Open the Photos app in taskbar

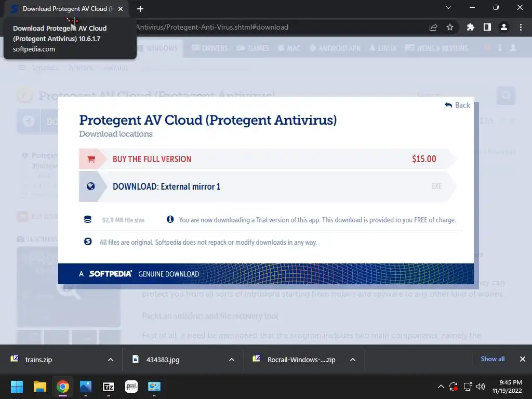pyautogui.click(x=86, y=387)
